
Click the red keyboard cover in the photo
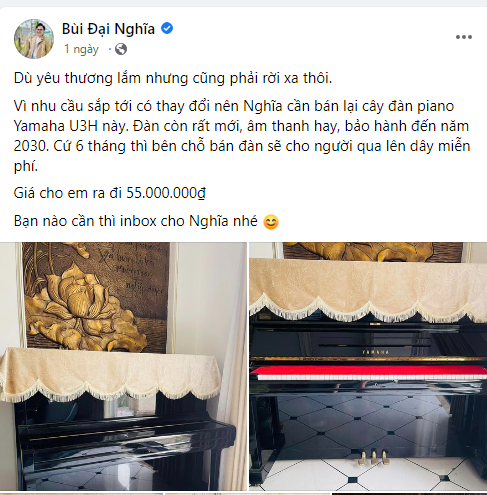(368, 370)
